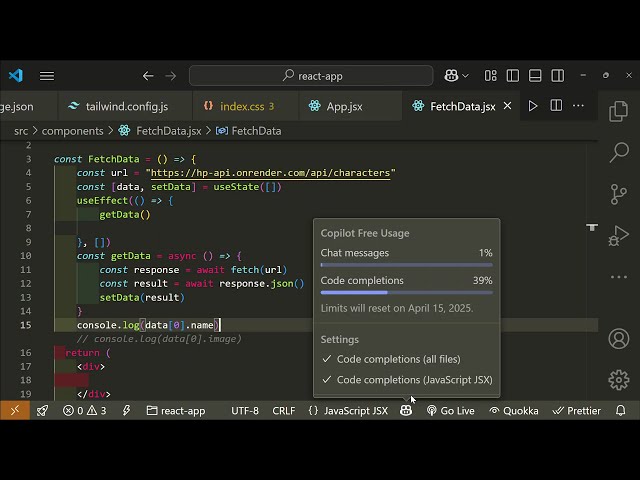Toggle Code completions (all files)
Image resolution: width=640 pixels, height=480 pixels.
(398, 359)
